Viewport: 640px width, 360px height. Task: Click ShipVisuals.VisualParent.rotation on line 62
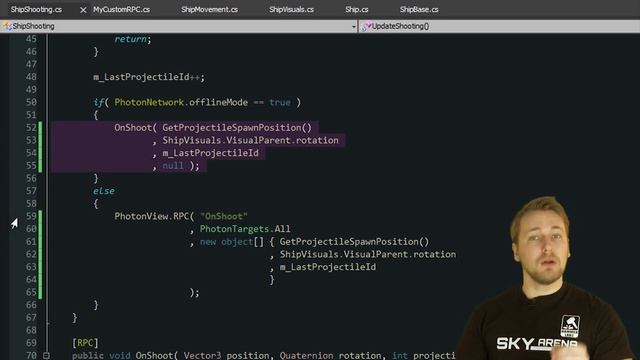[368, 254]
